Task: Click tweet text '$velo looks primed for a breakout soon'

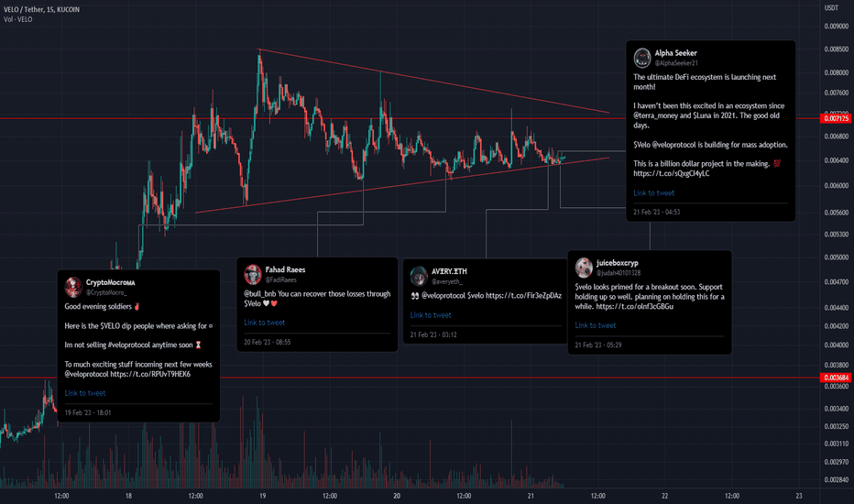Action: tap(633, 287)
